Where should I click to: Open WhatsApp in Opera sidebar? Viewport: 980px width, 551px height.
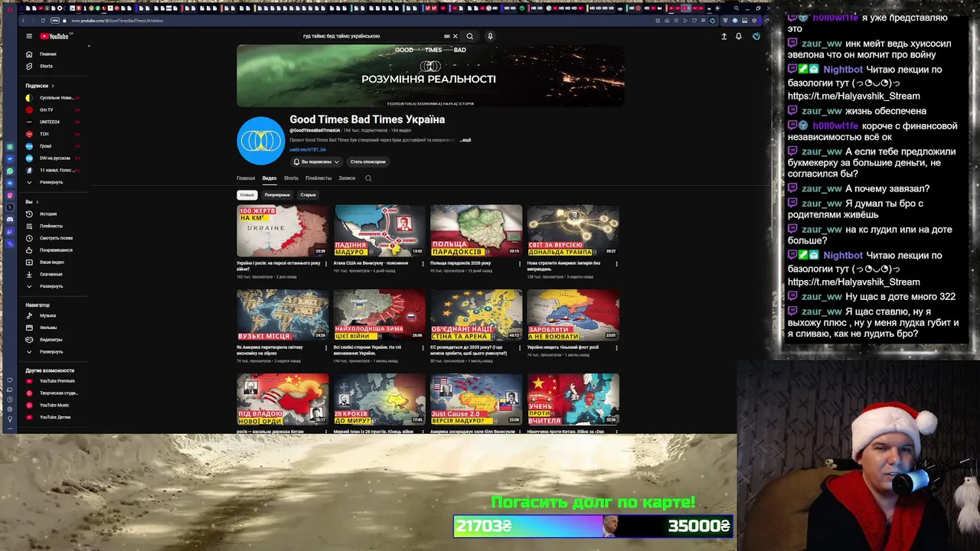10,171
